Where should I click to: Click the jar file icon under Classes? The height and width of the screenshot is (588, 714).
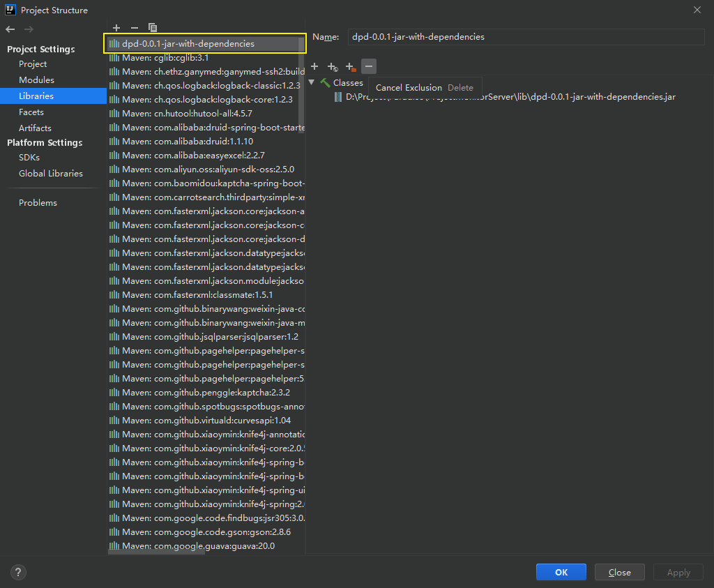point(338,96)
